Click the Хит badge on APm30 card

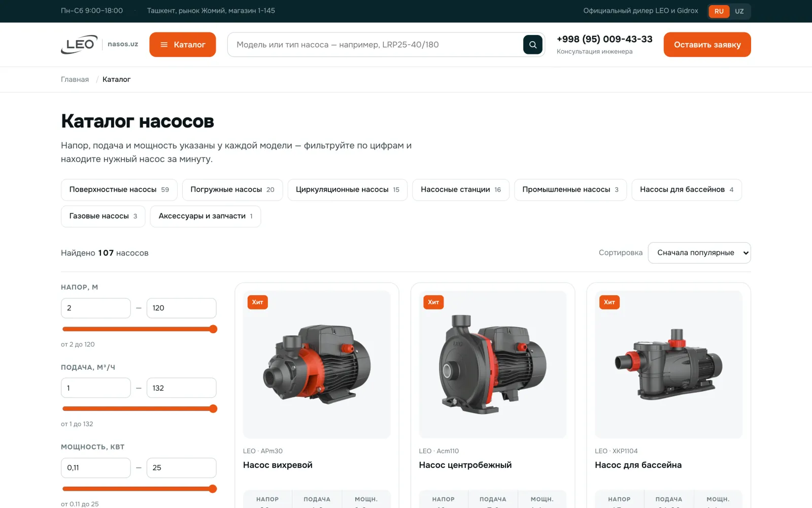point(258,302)
